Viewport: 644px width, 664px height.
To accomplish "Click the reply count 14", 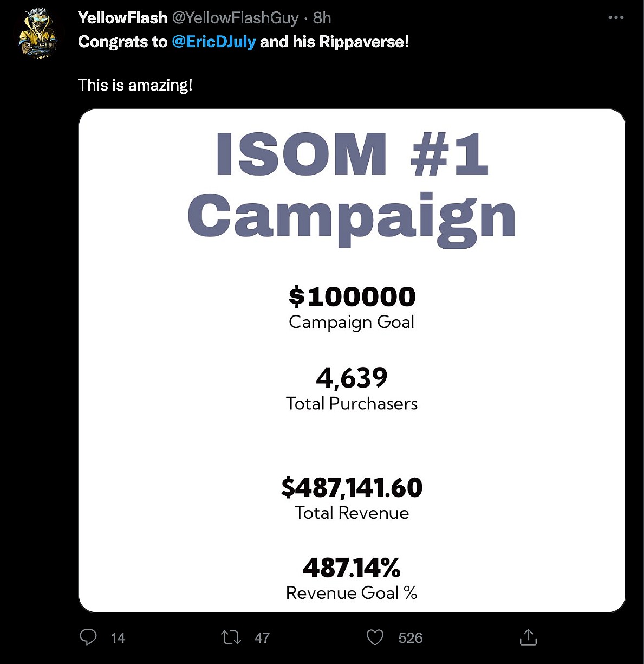I will click(x=118, y=638).
